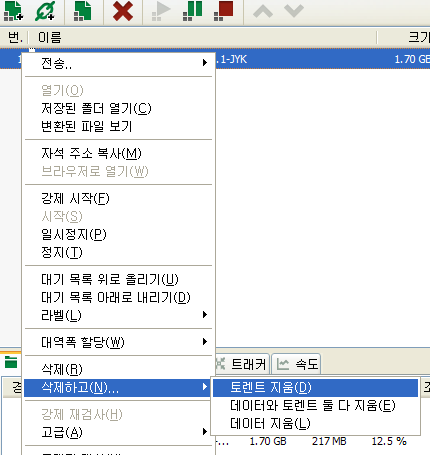Viewport: 430px width, 455px height.
Task: Open the 전송.. submenu
Action: tap(118, 63)
